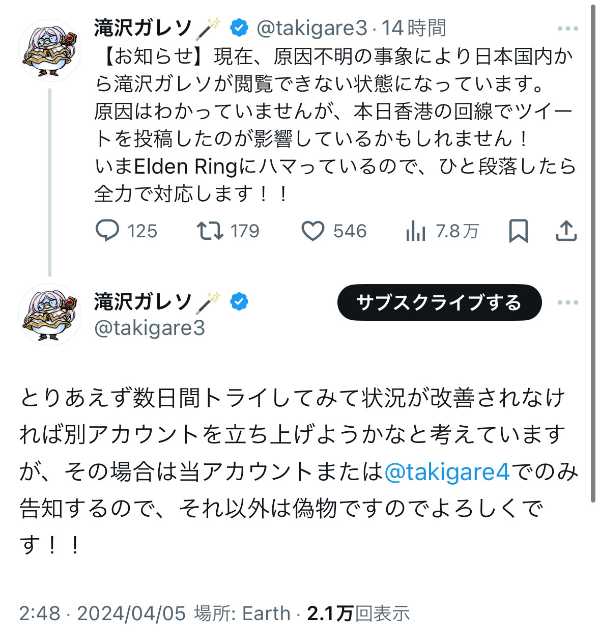
Task: Like the tweet with heart icon
Action: 313,231
